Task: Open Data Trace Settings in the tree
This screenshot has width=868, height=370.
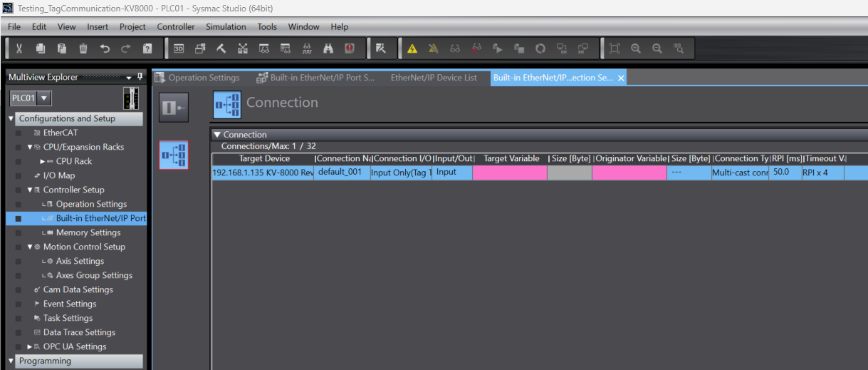Action: tap(79, 332)
